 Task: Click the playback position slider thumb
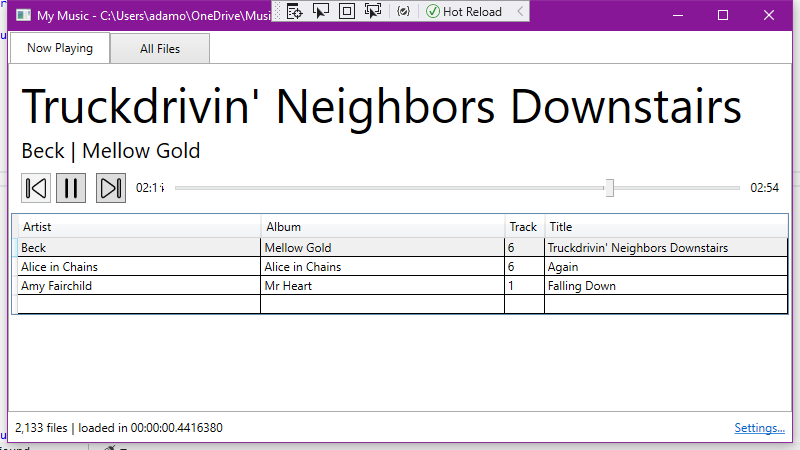[x=609, y=188]
